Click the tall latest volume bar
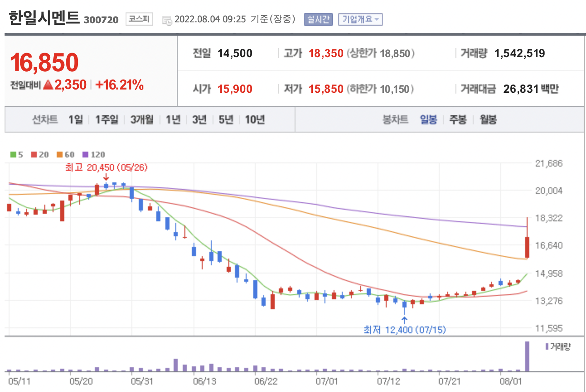This screenshot has width=586, height=392. click(x=527, y=356)
